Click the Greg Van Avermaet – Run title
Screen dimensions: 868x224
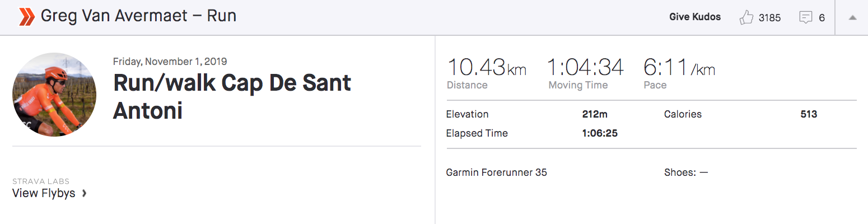[x=138, y=16]
